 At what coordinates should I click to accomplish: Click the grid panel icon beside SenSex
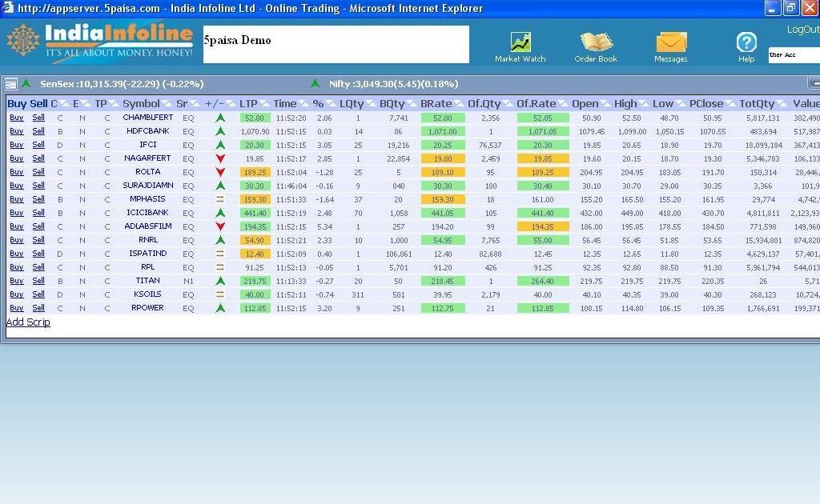pos(10,83)
